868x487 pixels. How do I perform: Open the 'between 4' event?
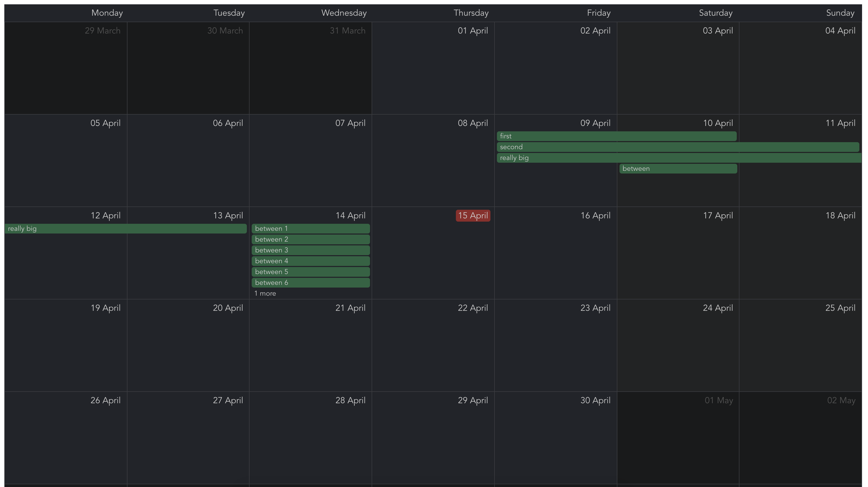(x=310, y=261)
